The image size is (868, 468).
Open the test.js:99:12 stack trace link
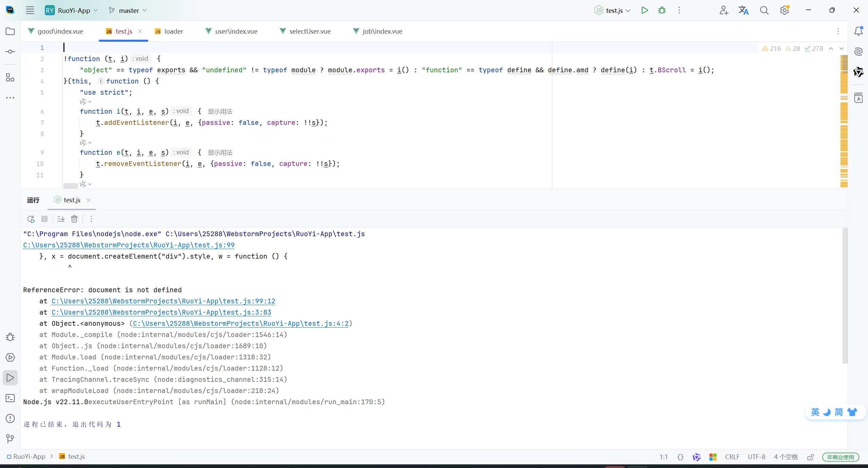163,301
